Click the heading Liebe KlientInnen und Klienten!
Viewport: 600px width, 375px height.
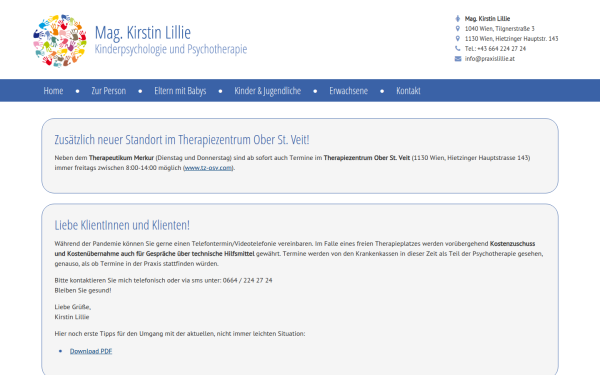coord(122,225)
